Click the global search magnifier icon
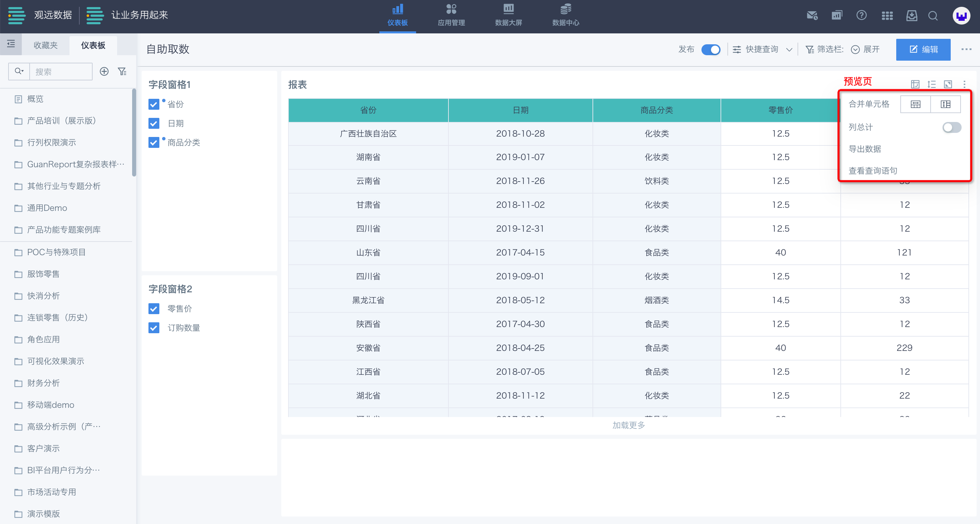The height and width of the screenshot is (524, 980). click(x=932, y=16)
